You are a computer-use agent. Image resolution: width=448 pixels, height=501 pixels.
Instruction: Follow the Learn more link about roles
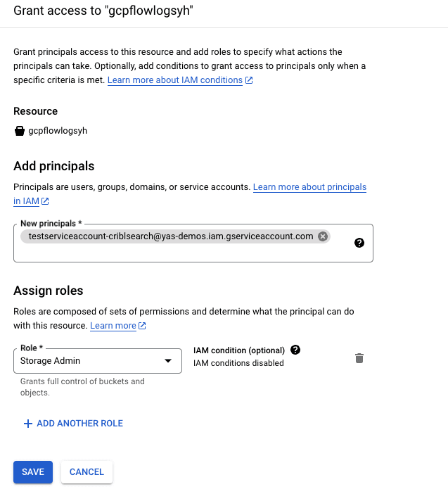pos(113,326)
